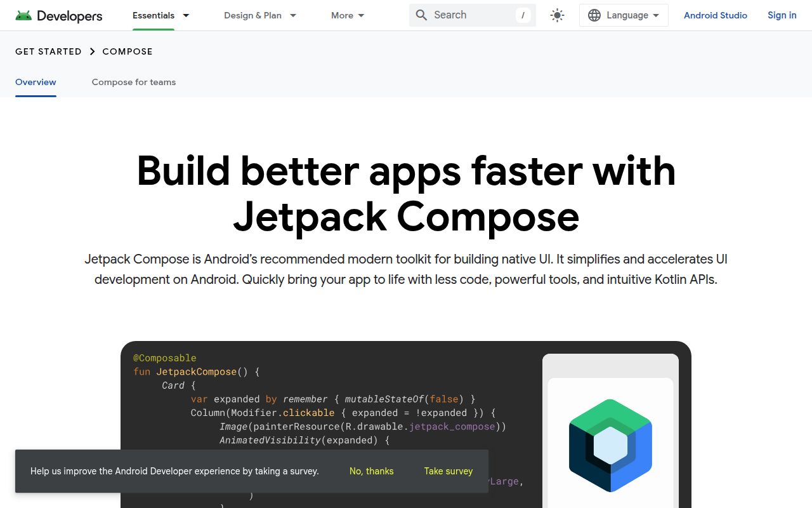Expand the Essentials dropdown arrow
The image size is (812, 508).
(x=186, y=15)
